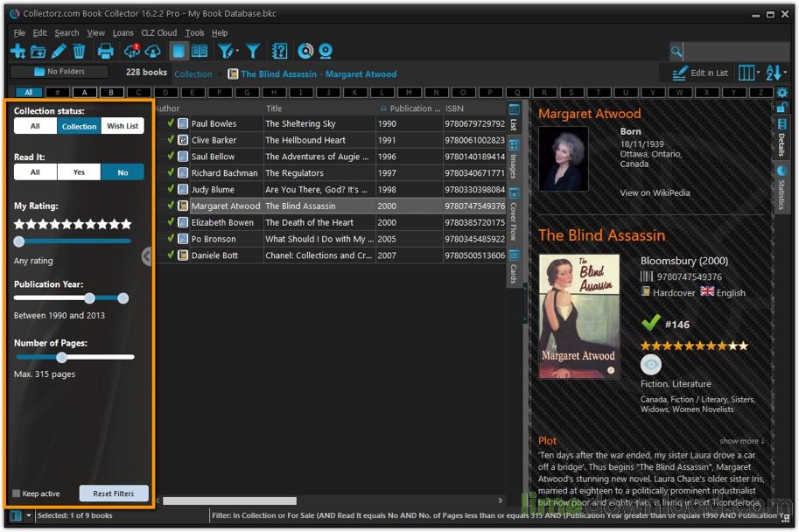Click the Number of Pages slider handle
This screenshot has height=532, width=799.
(x=61, y=357)
